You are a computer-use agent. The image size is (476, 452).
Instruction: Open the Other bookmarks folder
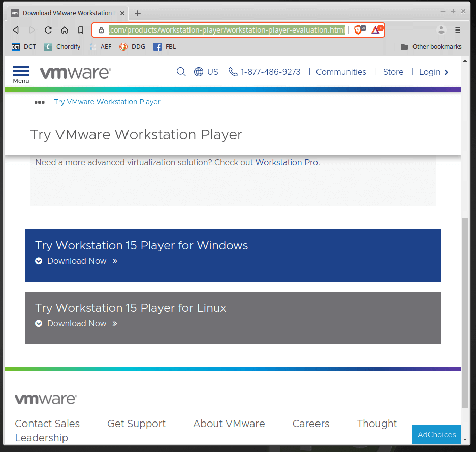tap(431, 46)
